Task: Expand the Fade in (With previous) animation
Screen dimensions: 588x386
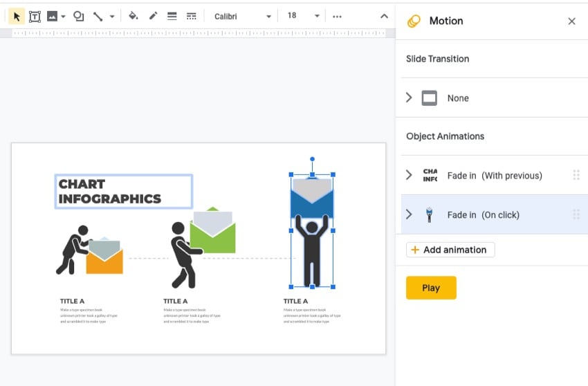Action: [409, 176]
